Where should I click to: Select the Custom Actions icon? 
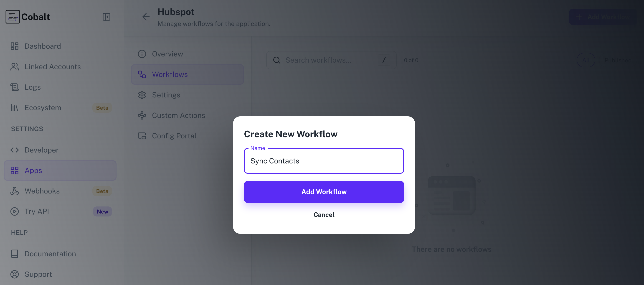pyautogui.click(x=142, y=115)
